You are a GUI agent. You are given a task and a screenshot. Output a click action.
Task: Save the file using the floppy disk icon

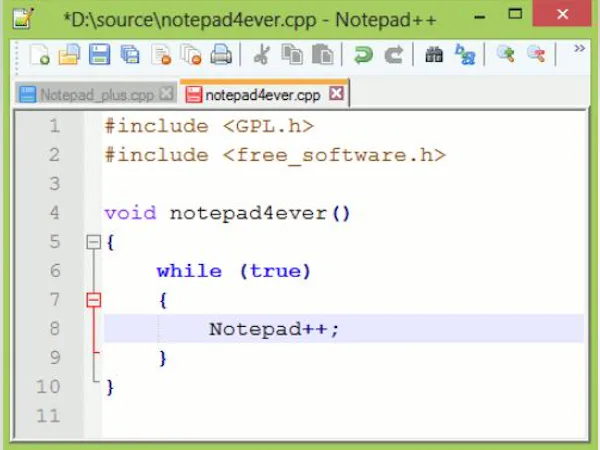(99, 54)
